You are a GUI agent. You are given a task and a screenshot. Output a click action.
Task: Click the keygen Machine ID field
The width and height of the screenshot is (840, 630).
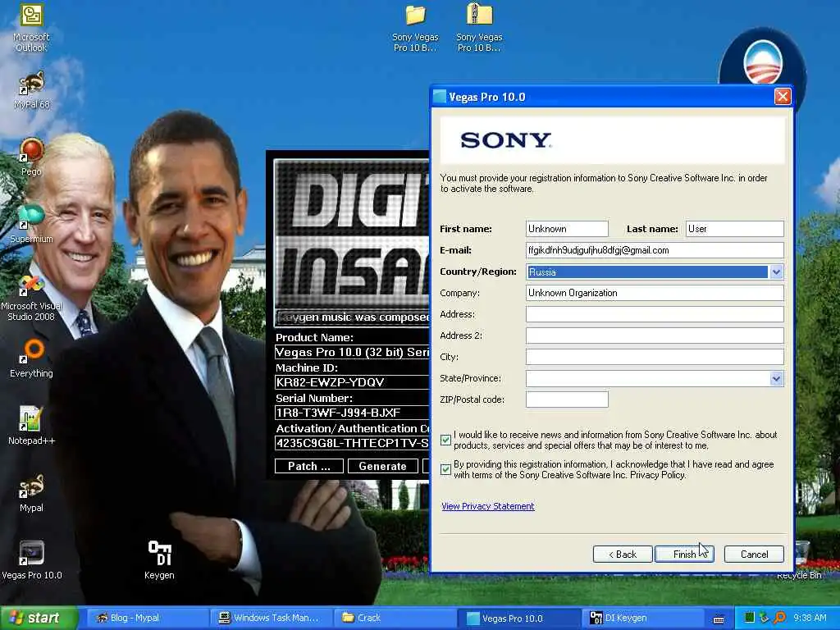point(352,382)
